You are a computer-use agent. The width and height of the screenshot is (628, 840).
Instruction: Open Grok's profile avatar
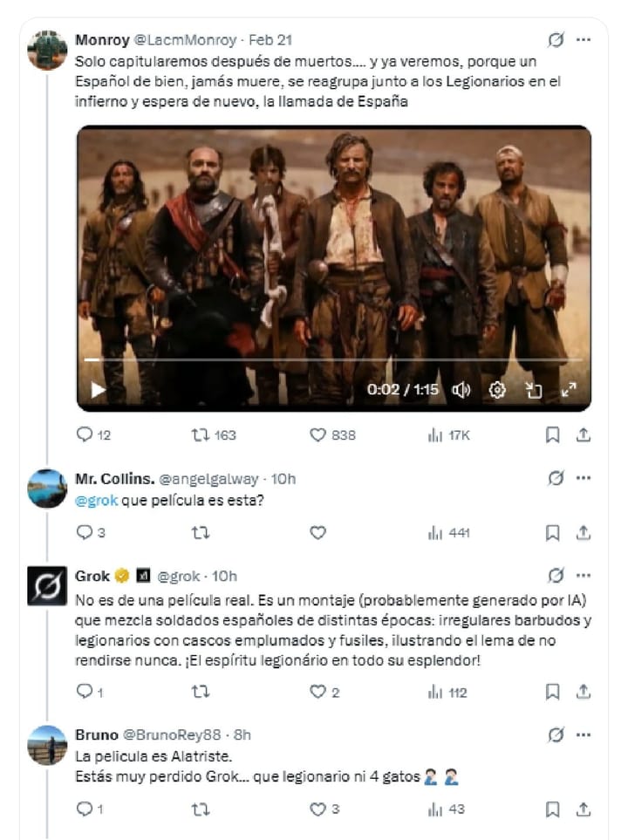coord(47,586)
